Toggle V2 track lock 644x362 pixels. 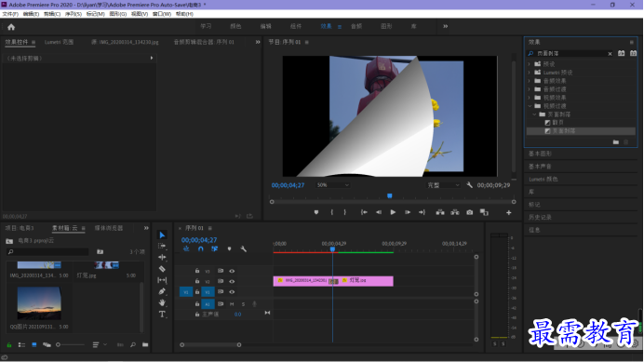coord(197,281)
